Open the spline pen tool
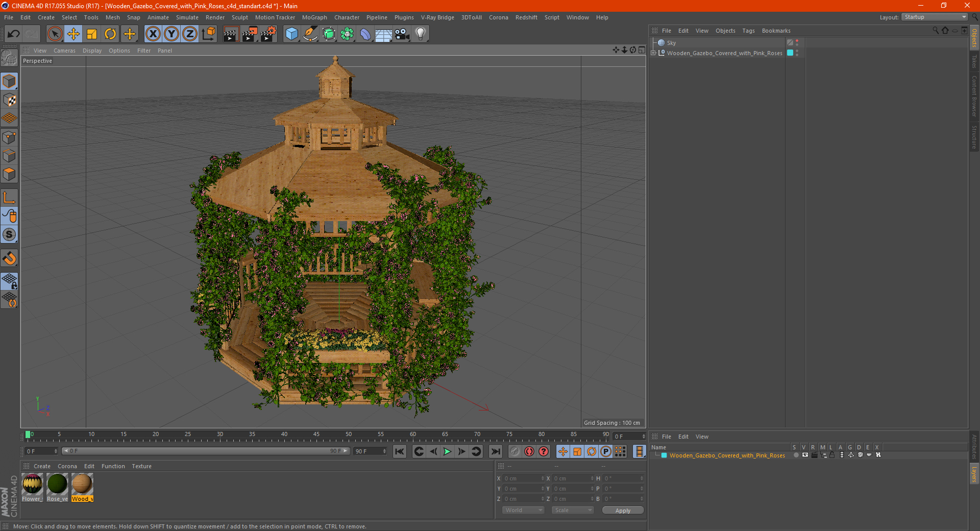The image size is (980, 531). [x=310, y=34]
